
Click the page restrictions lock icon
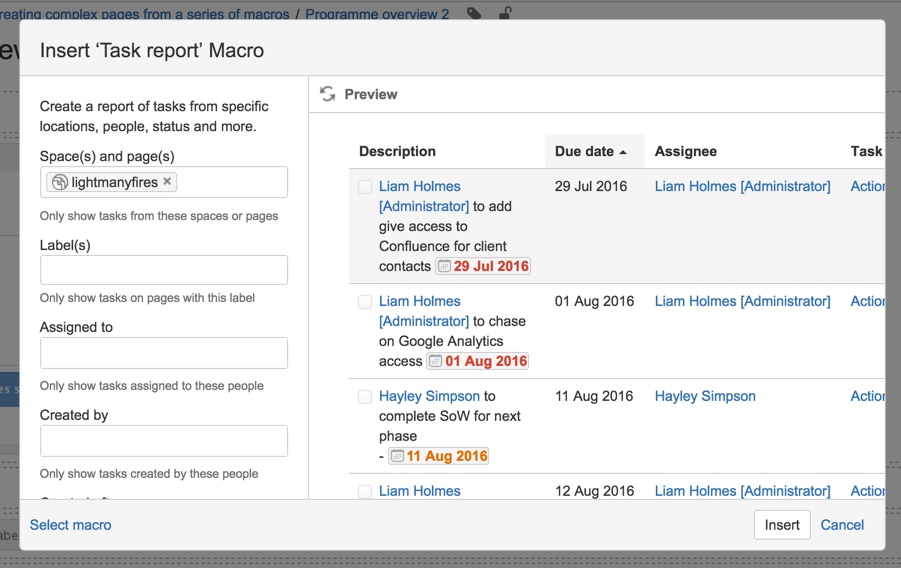pyautogui.click(x=505, y=13)
